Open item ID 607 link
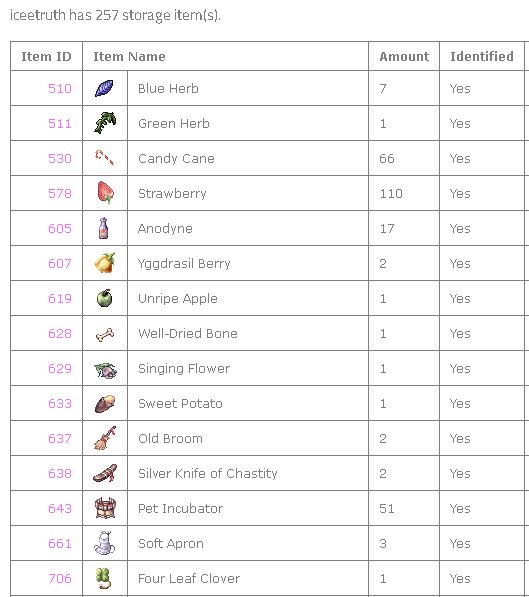Screen dimensions: 529x597 [60, 263]
